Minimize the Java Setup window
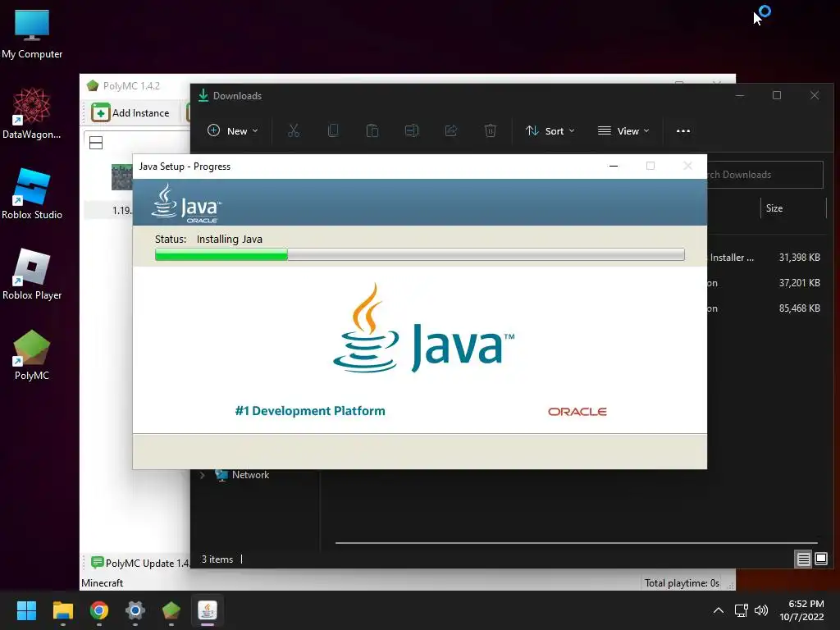This screenshot has height=630, width=840. point(614,166)
